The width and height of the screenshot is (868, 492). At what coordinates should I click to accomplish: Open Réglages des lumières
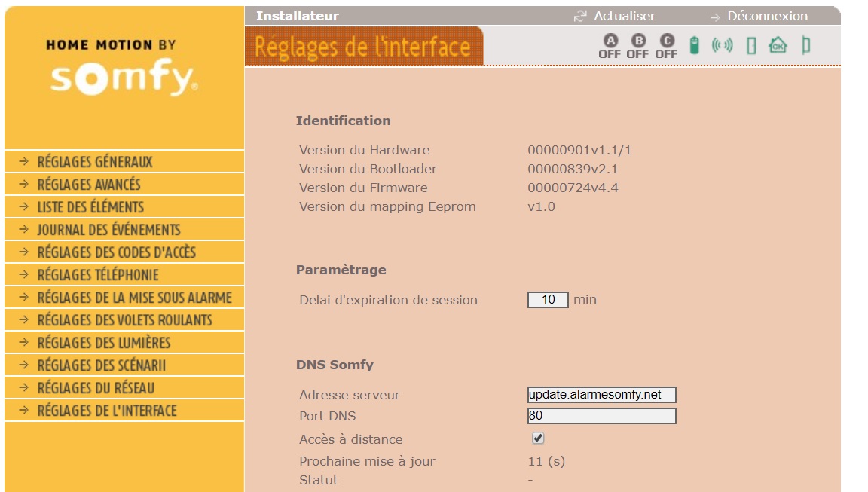(124, 343)
